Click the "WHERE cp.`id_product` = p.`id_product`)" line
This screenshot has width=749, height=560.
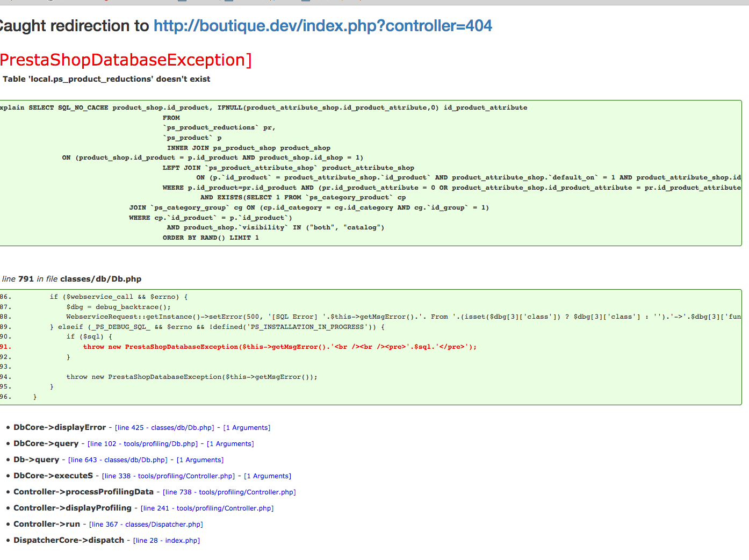pos(211,218)
